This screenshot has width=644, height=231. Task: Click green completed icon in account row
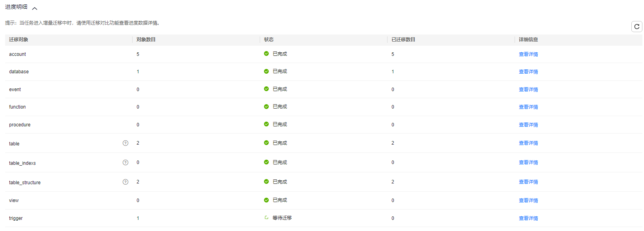pos(266,53)
